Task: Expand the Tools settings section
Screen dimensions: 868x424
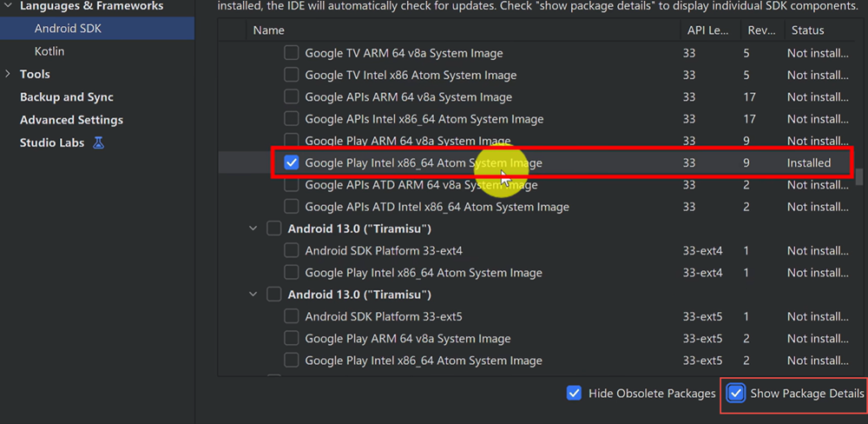Action: click(8, 75)
